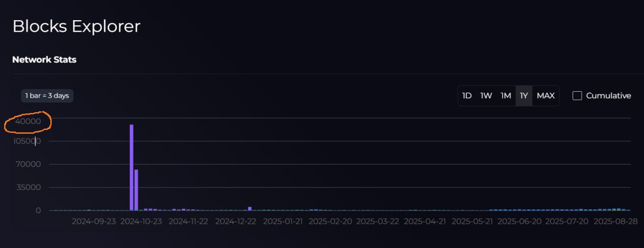Click the 70000 y-axis label
The height and width of the screenshot is (248, 644).
pos(28,164)
